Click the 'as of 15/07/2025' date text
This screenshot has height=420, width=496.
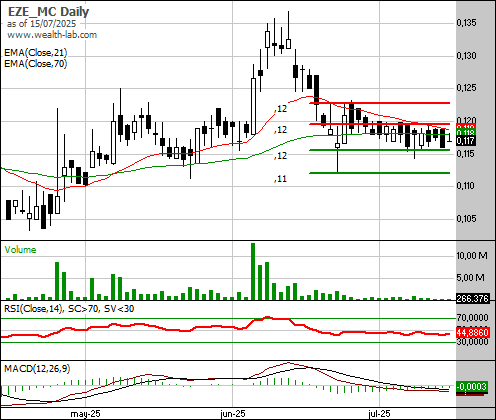[x=41, y=24]
